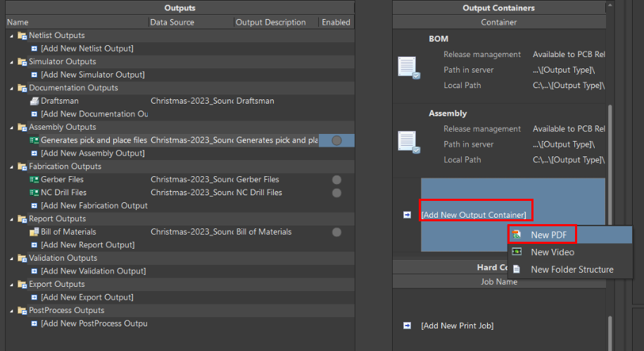Click the Documentation Outputs folder icon
This screenshot has width=644, height=351.
pos(23,88)
